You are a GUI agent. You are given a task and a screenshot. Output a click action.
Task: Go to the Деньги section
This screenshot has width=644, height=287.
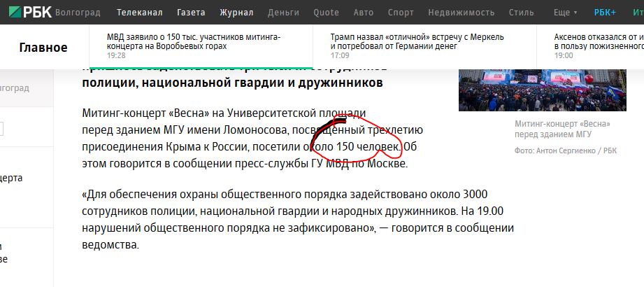click(x=283, y=13)
